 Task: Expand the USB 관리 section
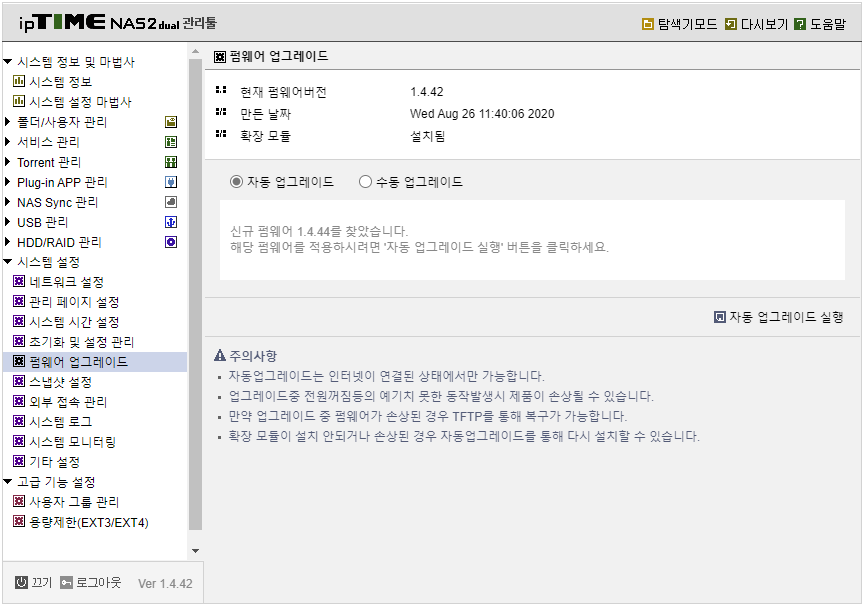(7, 221)
